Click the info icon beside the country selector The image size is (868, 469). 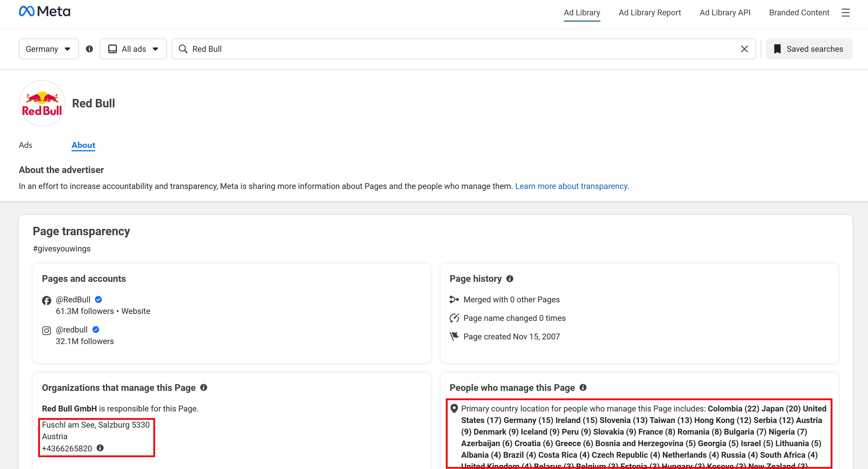pyautogui.click(x=89, y=49)
